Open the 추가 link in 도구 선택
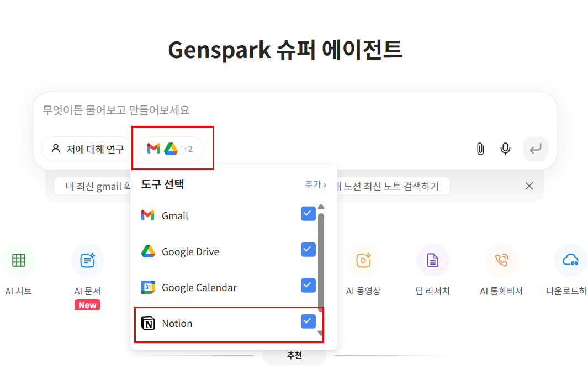The width and height of the screenshot is (588, 380). (315, 185)
